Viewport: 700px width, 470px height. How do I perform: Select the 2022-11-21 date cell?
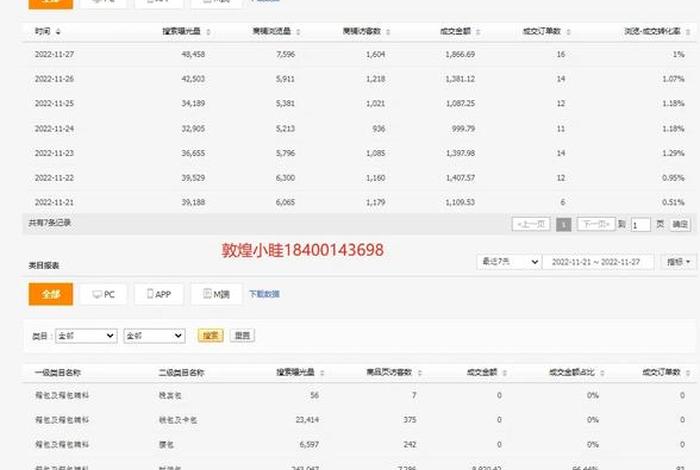(x=54, y=202)
